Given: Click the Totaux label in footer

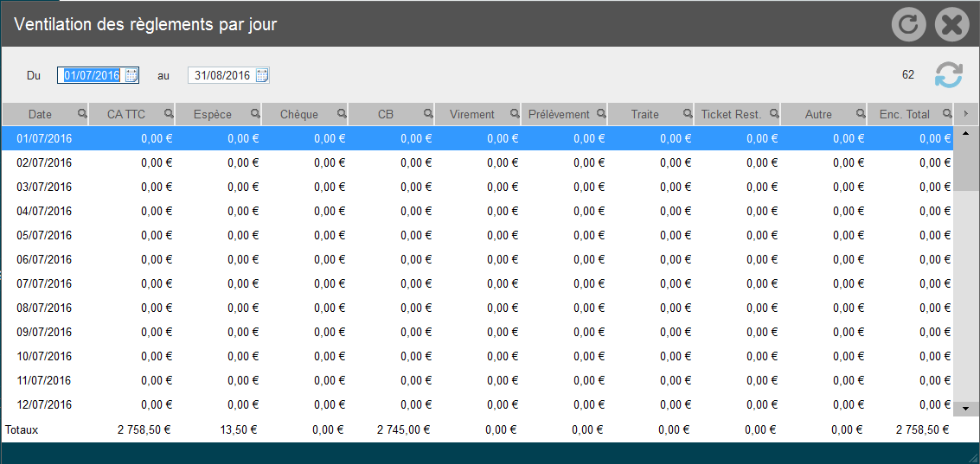Looking at the screenshot, I should 22,429.
